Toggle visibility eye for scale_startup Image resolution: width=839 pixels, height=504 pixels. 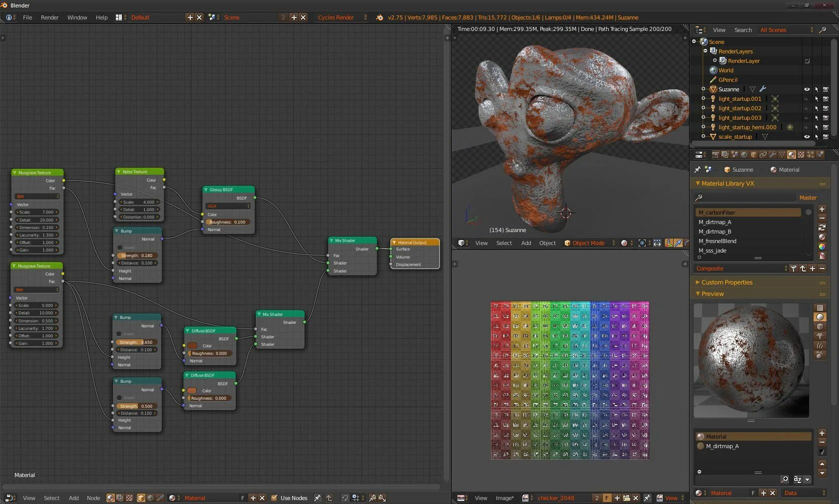click(807, 137)
